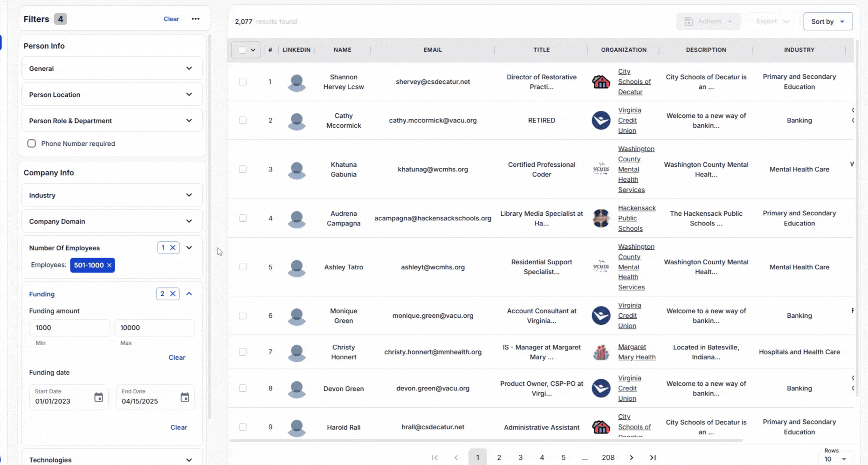Screen dimensions: 868x465
Task: Enable the Phone Number required checkbox
Action: coord(32,144)
